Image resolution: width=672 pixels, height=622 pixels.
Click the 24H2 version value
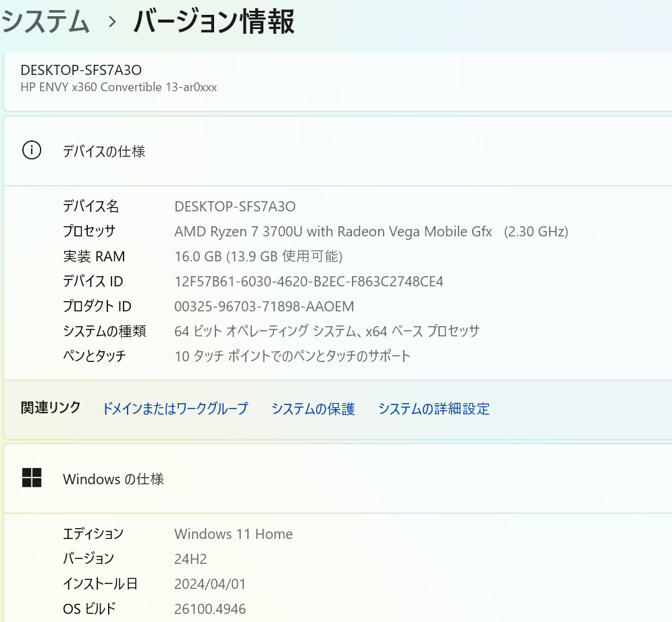click(x=190, y=559)
